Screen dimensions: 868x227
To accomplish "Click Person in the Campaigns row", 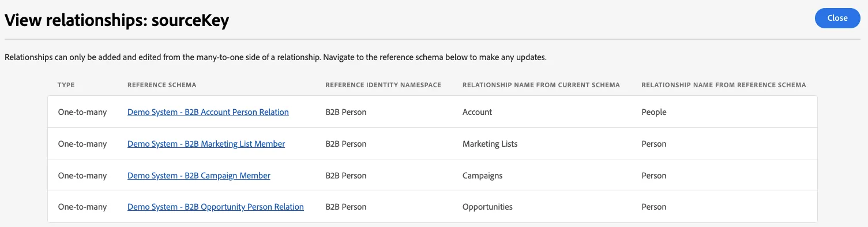I will 654,176.
